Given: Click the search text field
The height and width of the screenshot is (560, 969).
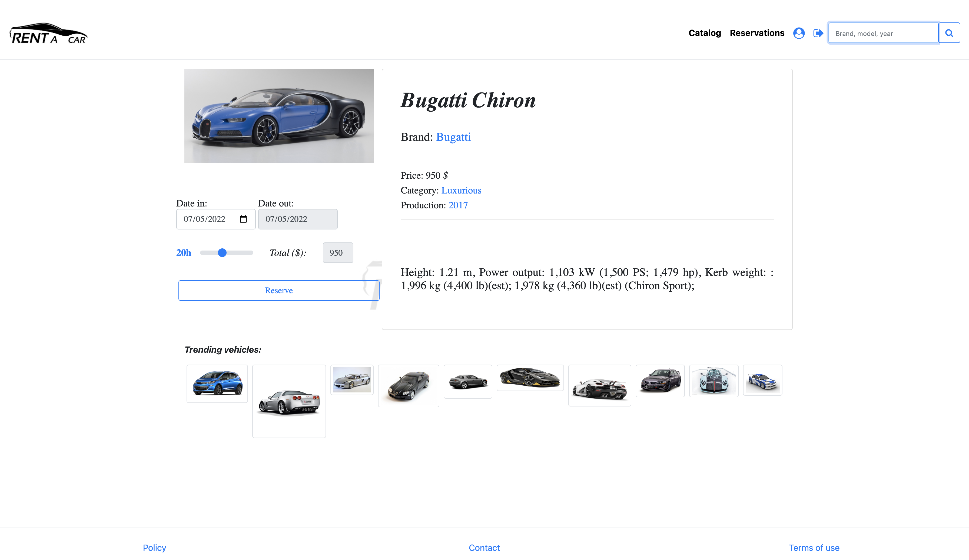Looking at the screenshot, I should pos(882,33).
